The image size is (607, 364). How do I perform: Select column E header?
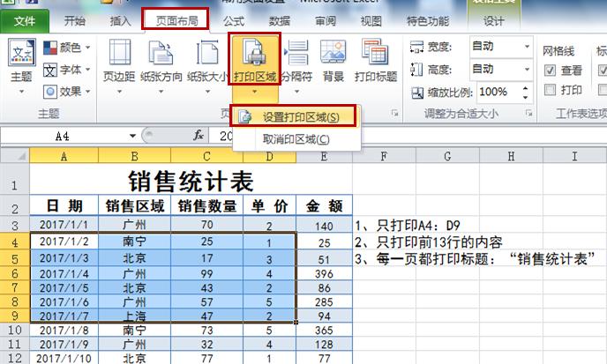(324, 156)
